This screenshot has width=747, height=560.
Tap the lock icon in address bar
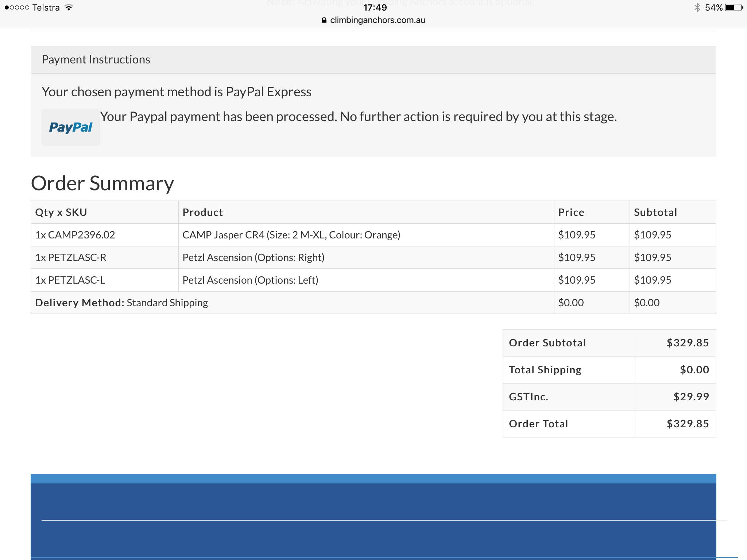pos(324,20)
